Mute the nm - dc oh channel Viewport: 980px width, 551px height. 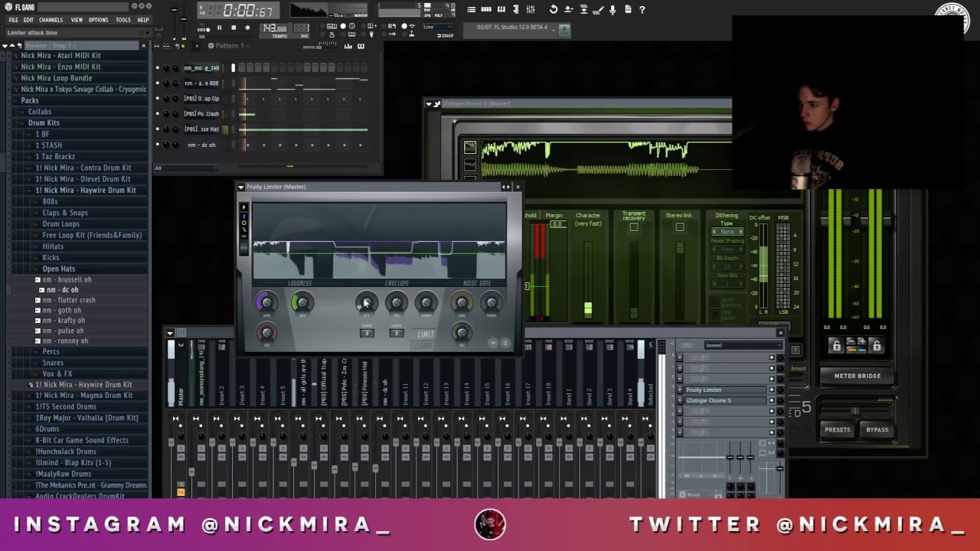pyautogui.click(x=158, y=145)
